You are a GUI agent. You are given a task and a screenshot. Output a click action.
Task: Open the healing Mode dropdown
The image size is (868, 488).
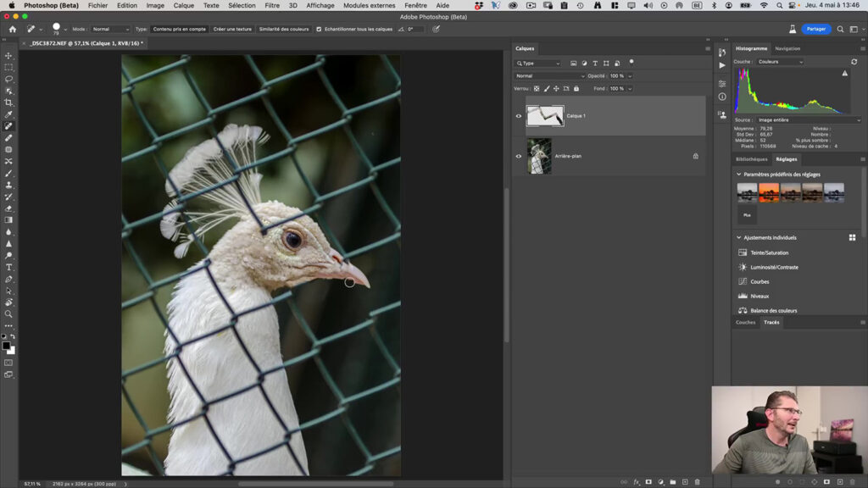[x=109, y=30]
